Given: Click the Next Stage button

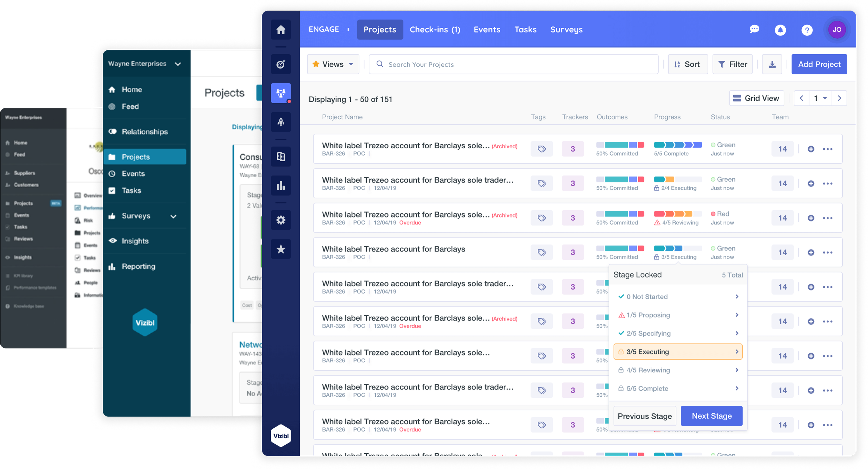Looking at the screenshot, I should click(x=711, y=416).
